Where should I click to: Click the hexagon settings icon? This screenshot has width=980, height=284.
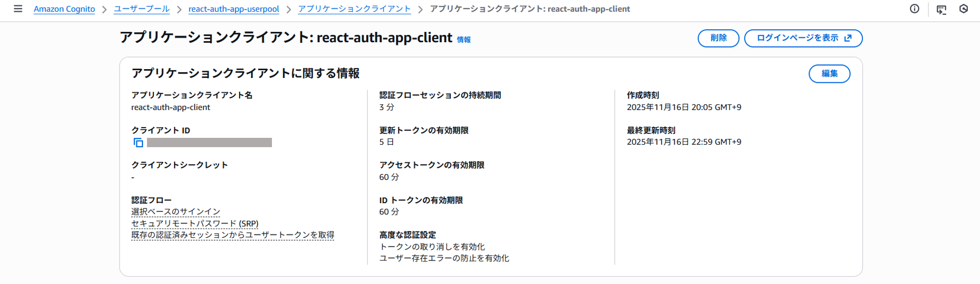[x=963, y=9]
